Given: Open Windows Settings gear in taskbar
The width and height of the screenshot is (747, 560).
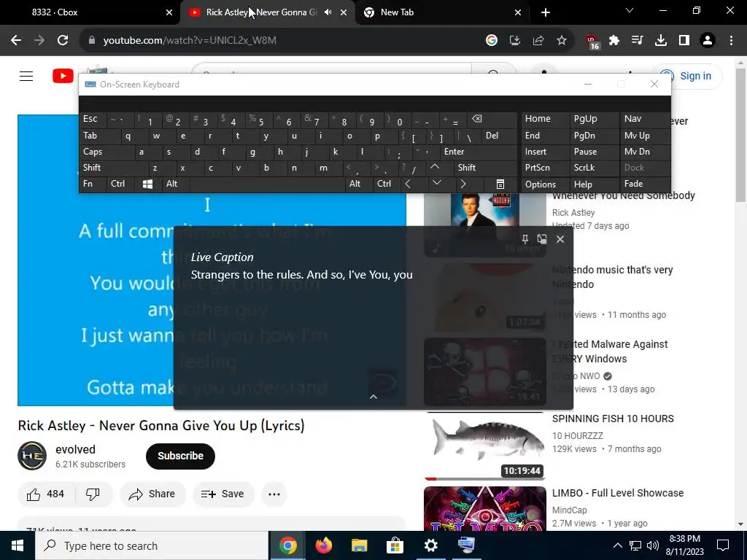Looking at the screenshot, I should [x=430, y=545].
